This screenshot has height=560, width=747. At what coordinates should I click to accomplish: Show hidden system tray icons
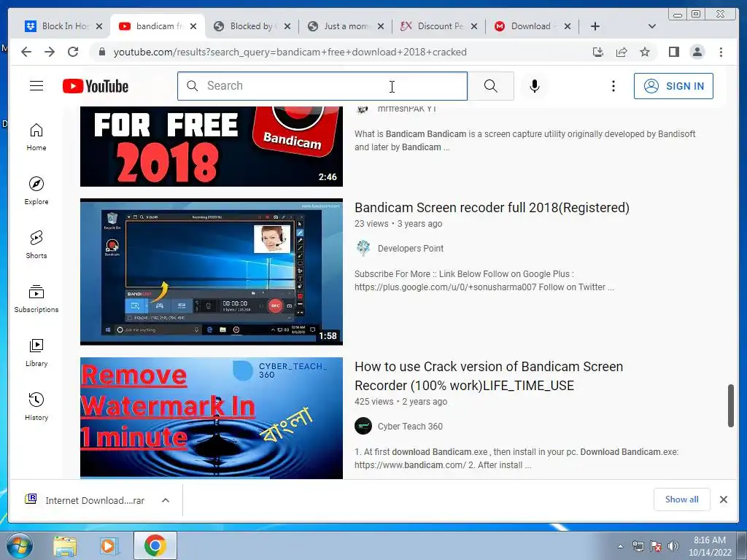(620, 546)
